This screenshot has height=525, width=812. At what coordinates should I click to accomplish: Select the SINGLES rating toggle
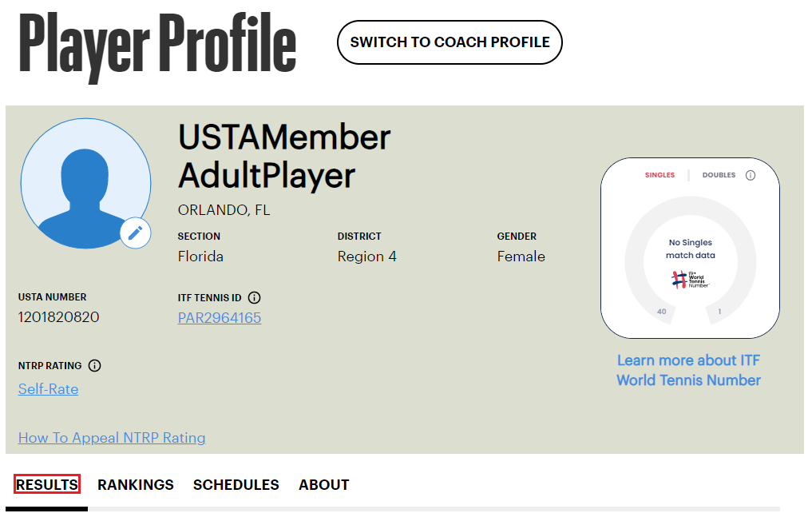click(x=660, y=174)
